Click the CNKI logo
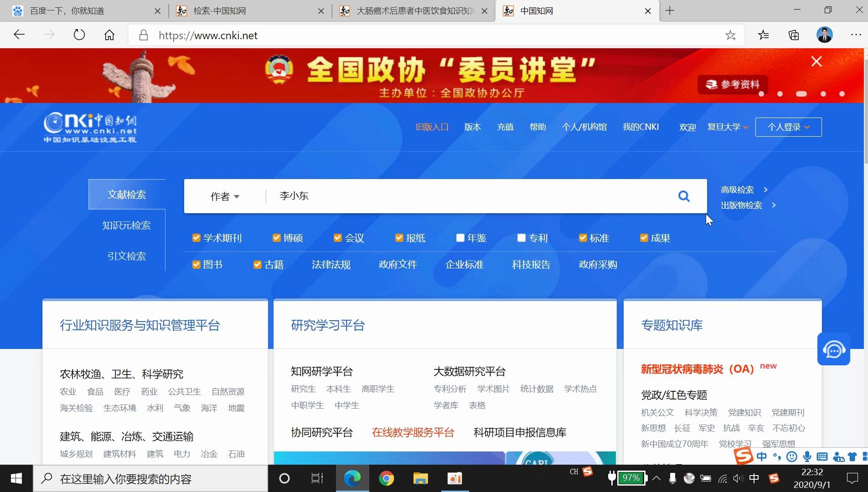The image size is (868, 492). 90,127
